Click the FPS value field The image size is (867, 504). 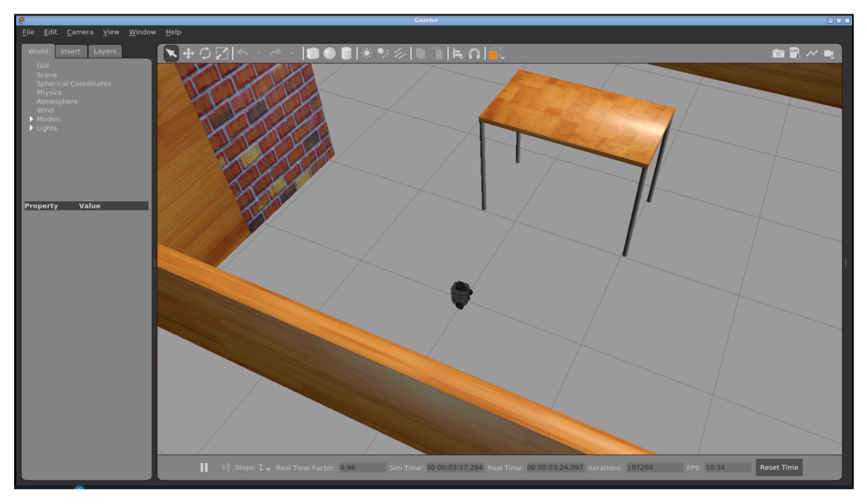(x=728, y=468)
